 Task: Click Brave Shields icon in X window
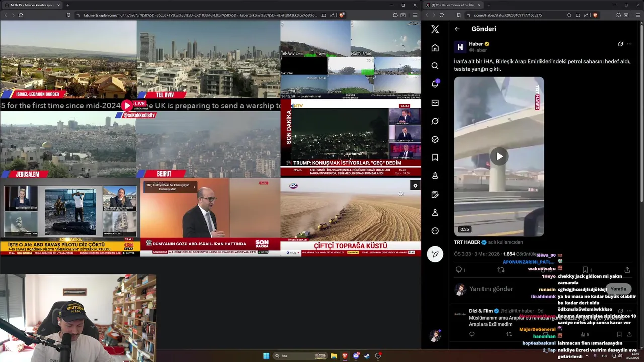[x=595, y=15]
